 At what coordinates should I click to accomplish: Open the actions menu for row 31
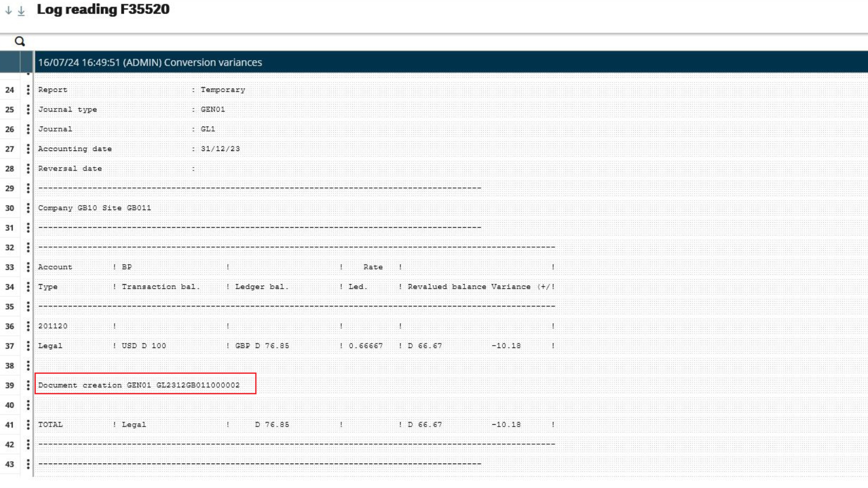[x=28, y=228]
